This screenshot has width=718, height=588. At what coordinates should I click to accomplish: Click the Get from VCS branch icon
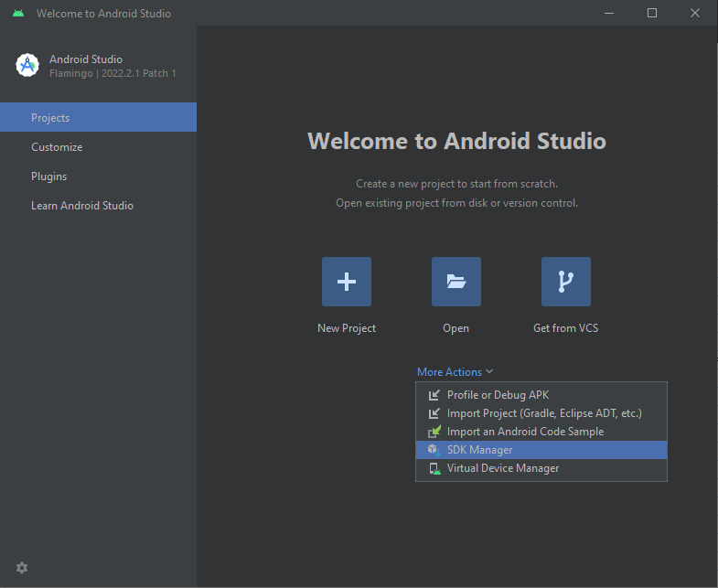(x=566, y=282)
